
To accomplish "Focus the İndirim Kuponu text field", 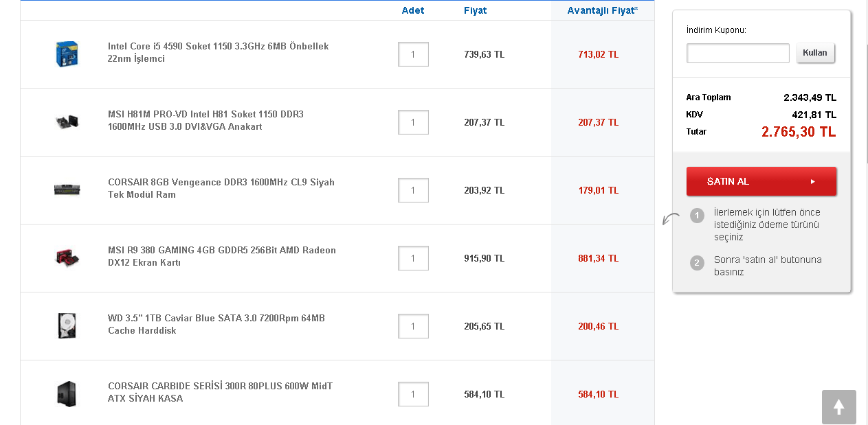I will 737,53.
